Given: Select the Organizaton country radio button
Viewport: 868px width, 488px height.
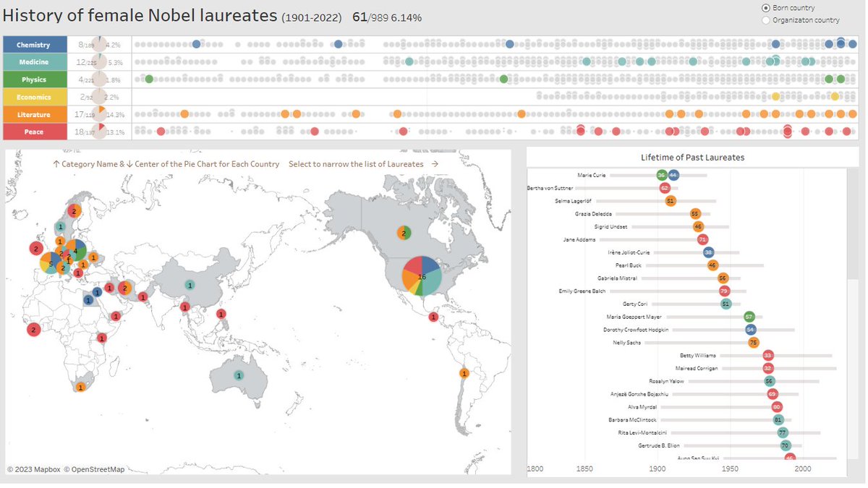Looking at the screenshot, I should pyautogui.click(x=766, y=20).
